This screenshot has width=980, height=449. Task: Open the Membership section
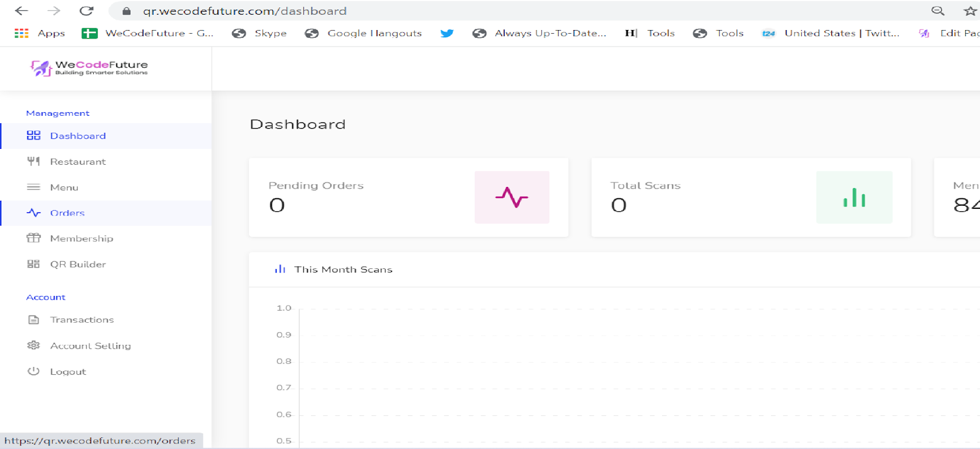coord(106,239)
